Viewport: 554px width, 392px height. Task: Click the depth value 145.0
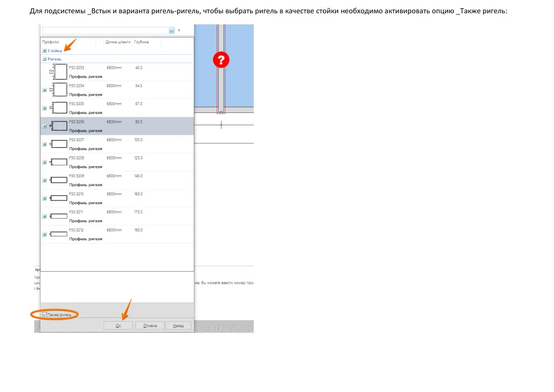(x=138, y=176)
